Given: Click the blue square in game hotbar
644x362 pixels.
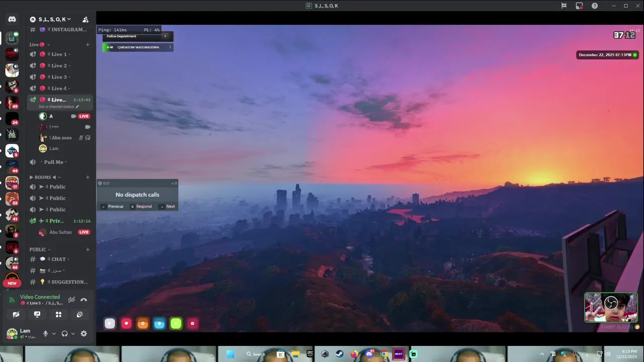Looking at the screenshot, I should (159, 324).
